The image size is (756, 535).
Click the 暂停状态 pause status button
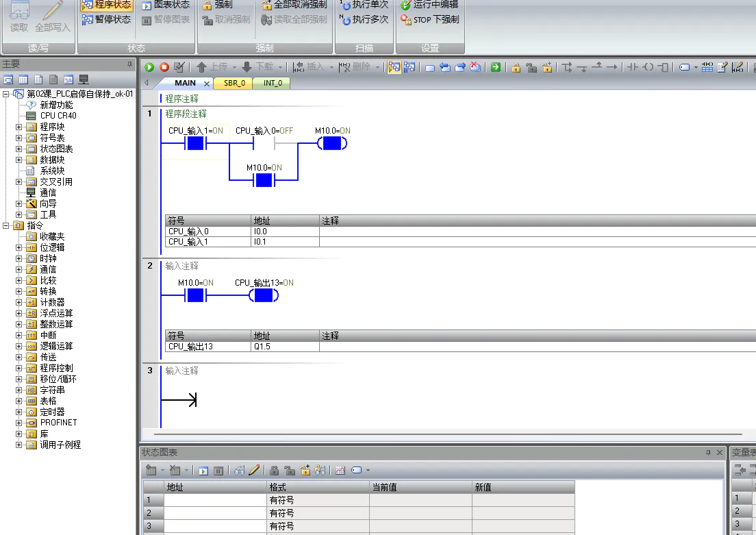[107, 19]
